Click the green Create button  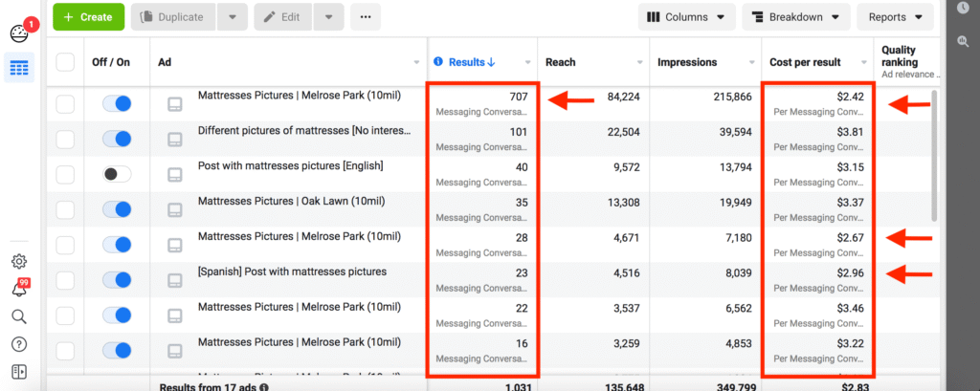[x=88, y=17]
